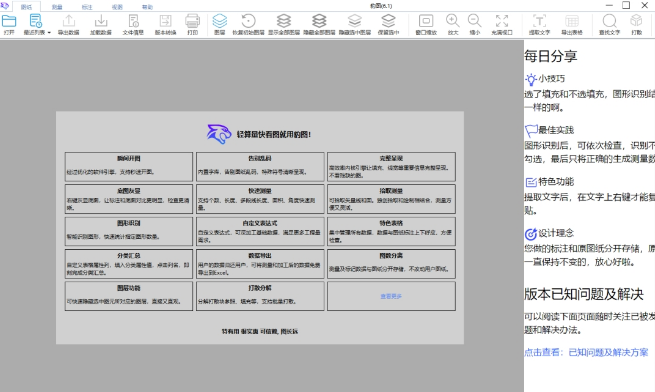Switch to the 图纸 tab
655x392 pixels.
[x=26, y=7]
